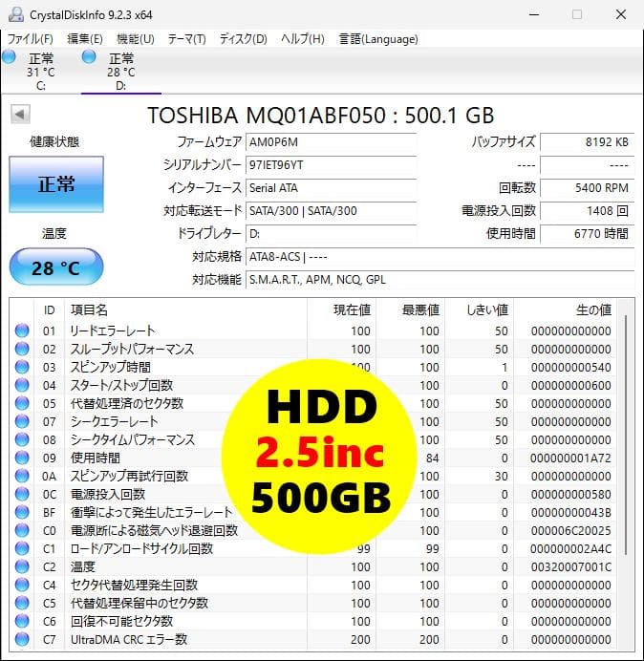644x661 pixels.
Task: Select the リードエラーレート row
Action: pyautogui.click(x=313, y=330)
